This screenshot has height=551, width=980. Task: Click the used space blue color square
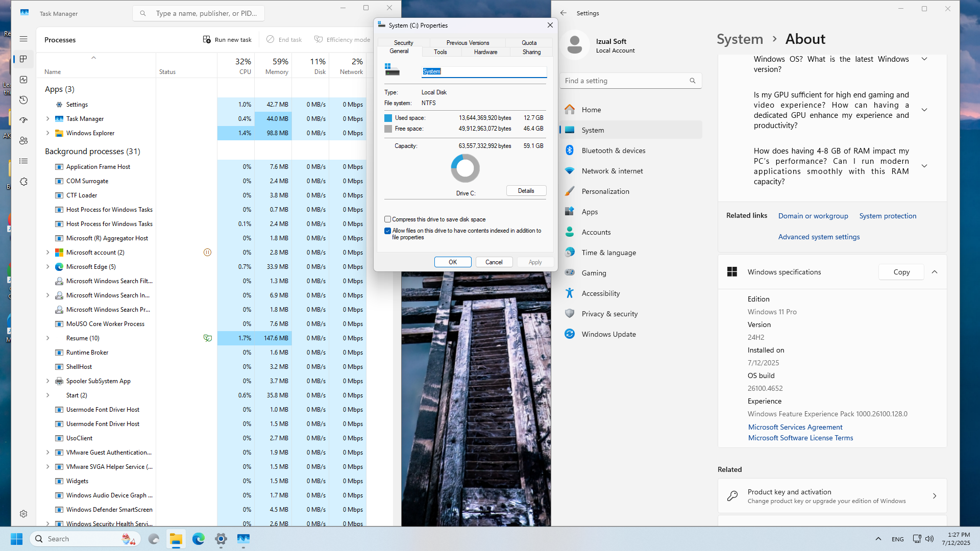coord(388,118)
